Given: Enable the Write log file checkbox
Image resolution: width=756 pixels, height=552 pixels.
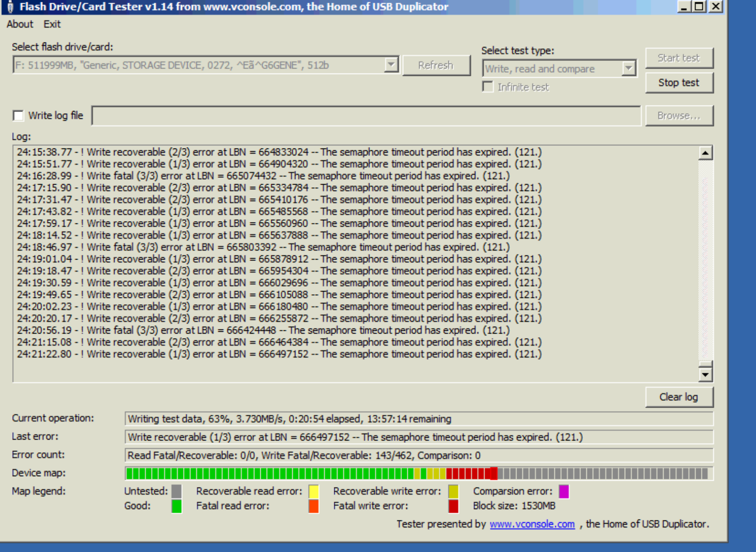Looking at the screenshot, I should point(18,116).
